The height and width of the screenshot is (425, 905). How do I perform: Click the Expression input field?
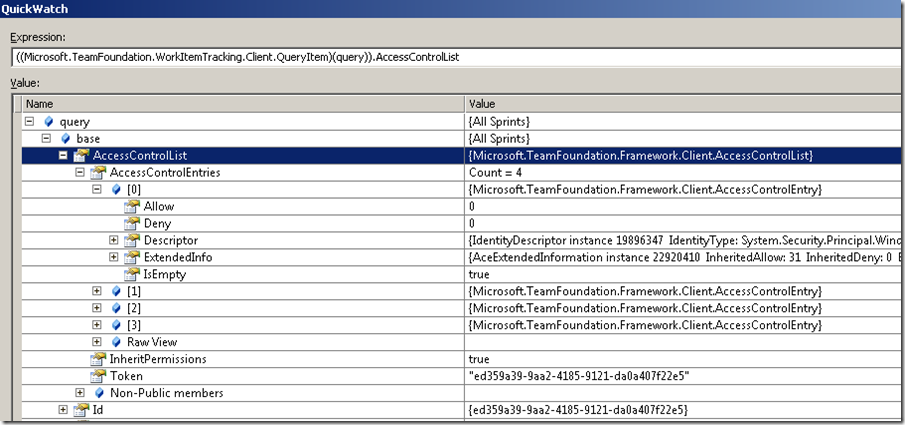click(457, 58)
